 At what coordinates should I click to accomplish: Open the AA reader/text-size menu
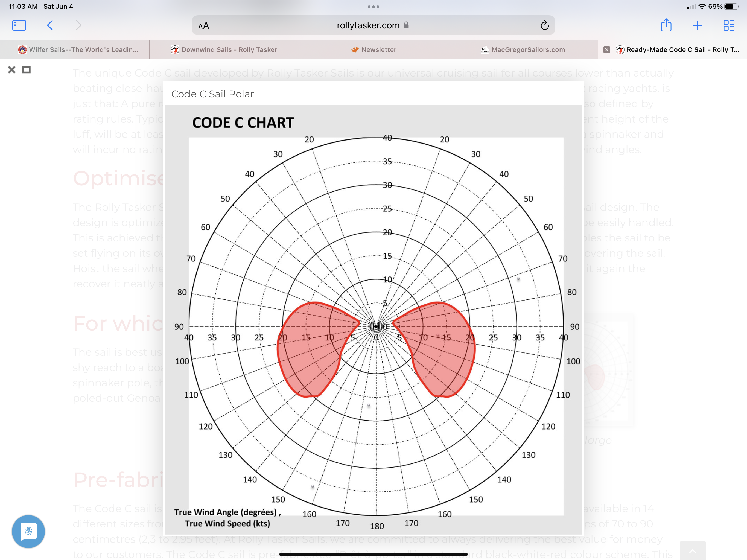(x=204, y=26)
